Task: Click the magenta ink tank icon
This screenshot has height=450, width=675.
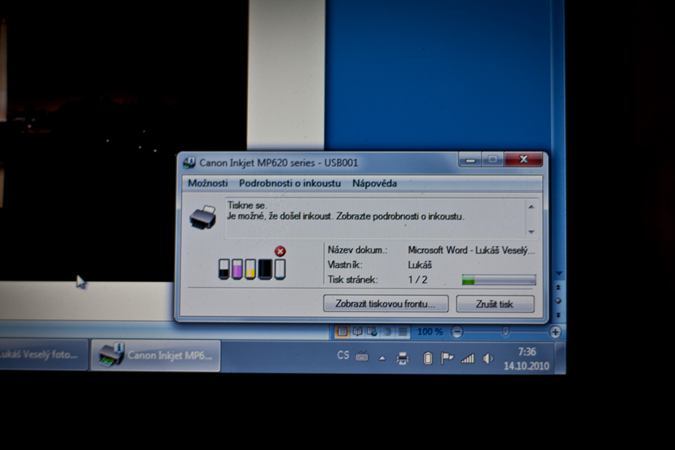Action: 237,269
